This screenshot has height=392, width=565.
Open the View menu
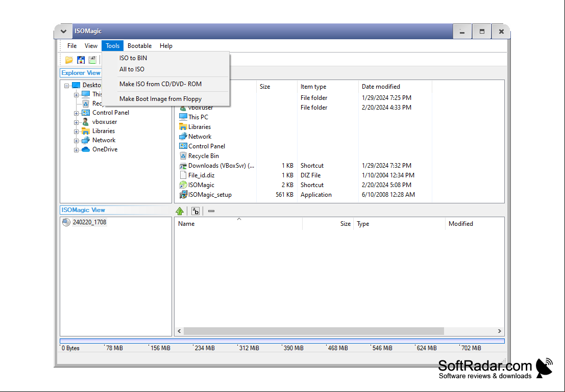(91, 46)
